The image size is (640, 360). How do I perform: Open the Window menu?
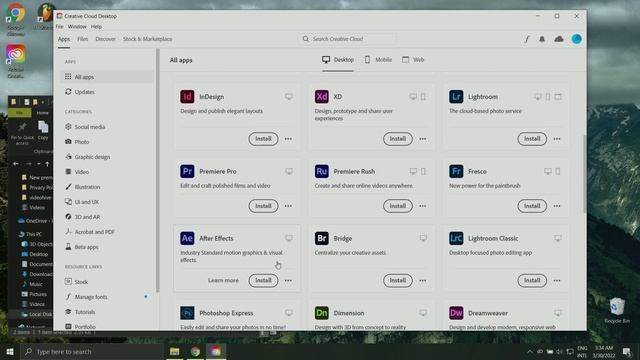[x=77, y=27]
